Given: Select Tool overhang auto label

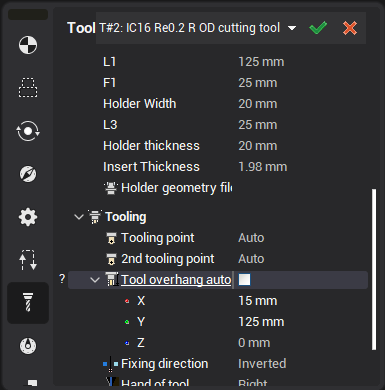Looking at the screenshot, I should (x=176, y=280).
